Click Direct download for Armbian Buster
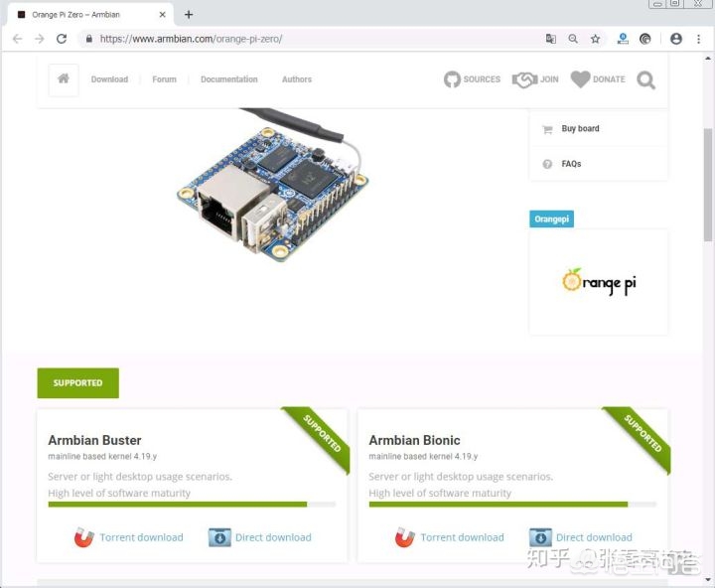 pos(273,537)
